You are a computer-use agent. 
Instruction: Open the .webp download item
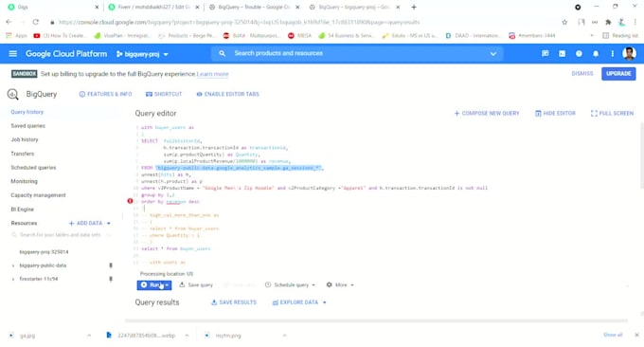pos(141,336)
